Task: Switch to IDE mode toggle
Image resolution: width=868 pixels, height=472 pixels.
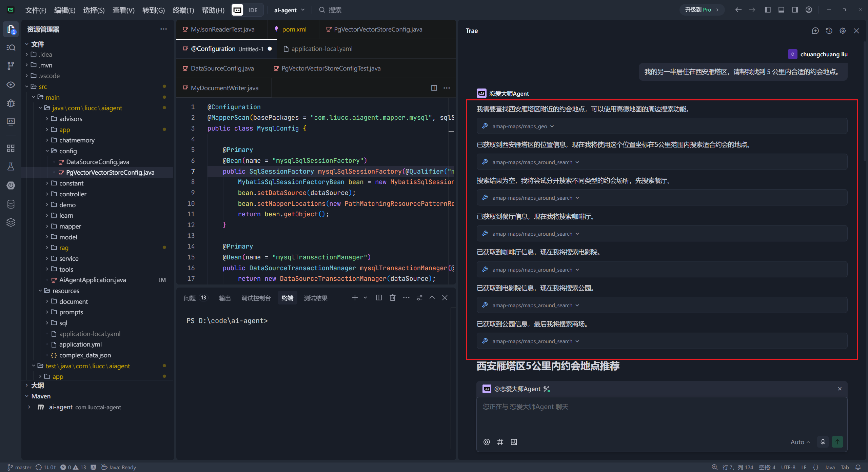Action: click(247, 10)
